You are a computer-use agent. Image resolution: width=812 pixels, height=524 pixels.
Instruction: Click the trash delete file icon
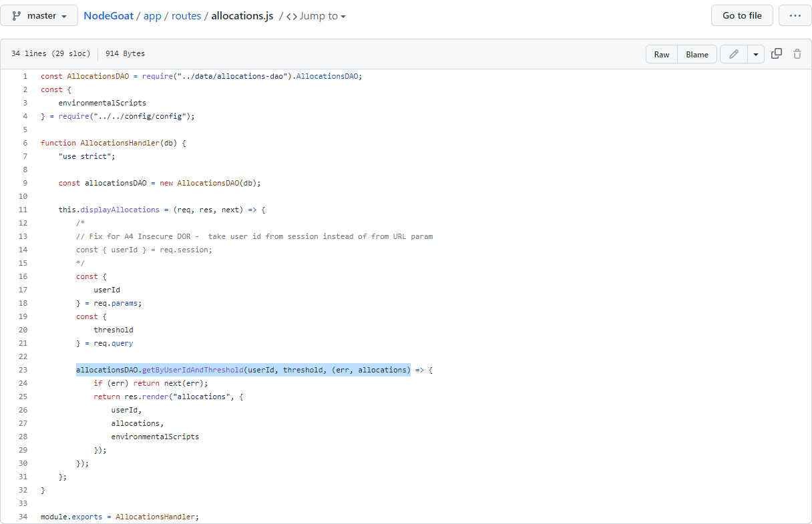[x=797, y=54]
